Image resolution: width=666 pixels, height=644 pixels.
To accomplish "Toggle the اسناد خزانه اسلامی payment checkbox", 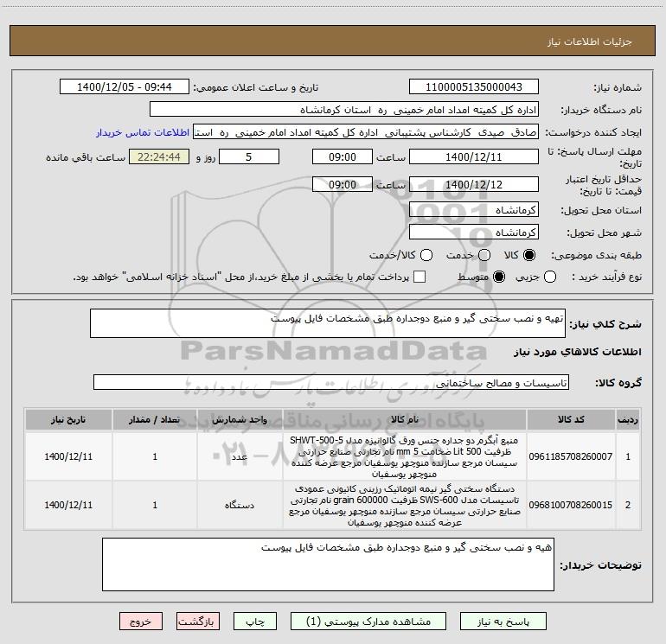I will coord(419,277).
